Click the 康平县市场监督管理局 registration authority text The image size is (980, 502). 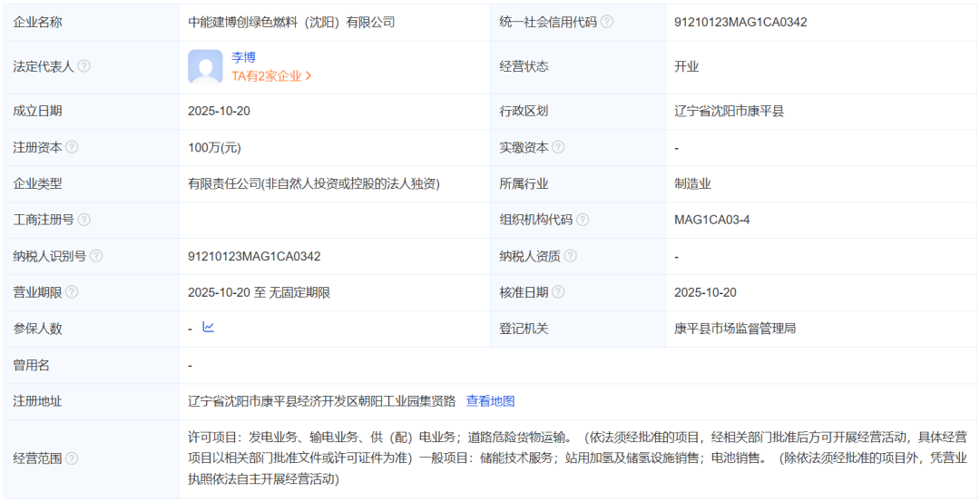(x=735, y=329)
